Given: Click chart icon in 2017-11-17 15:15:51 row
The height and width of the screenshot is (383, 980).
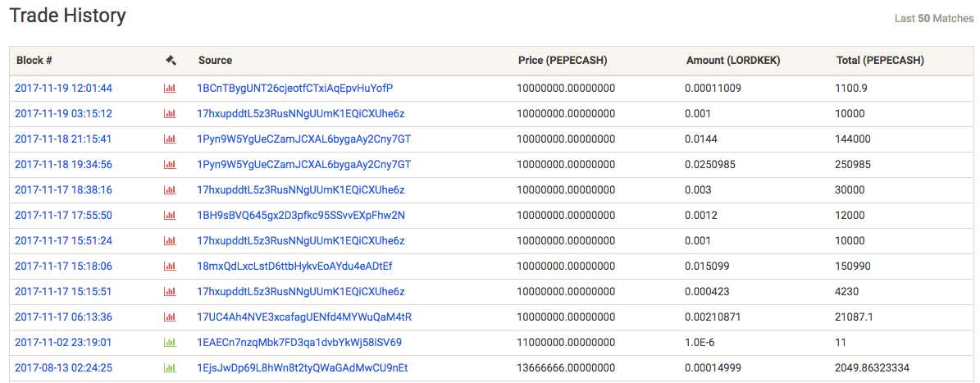Looking at the screenshot, I should (x=170, y=292).
